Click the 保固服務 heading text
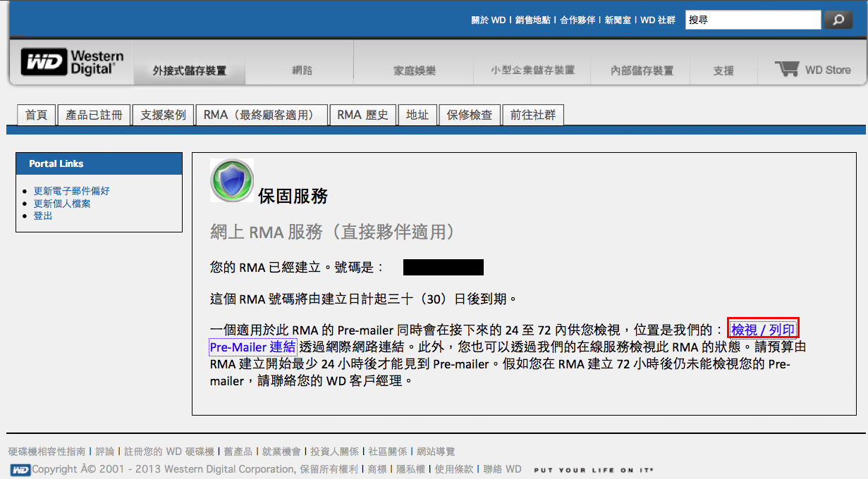This screenshot has height=479, width=868. pyautogui.click(x=293, y=196)
